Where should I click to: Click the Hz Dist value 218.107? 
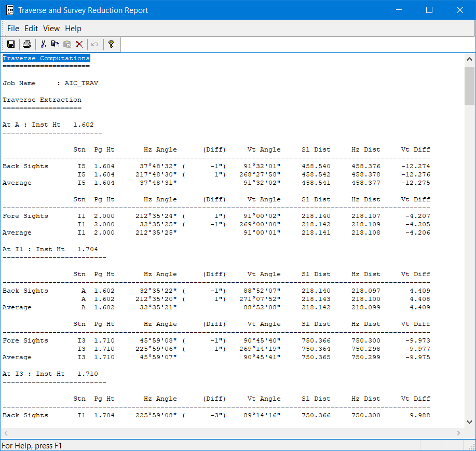[366, 216]
